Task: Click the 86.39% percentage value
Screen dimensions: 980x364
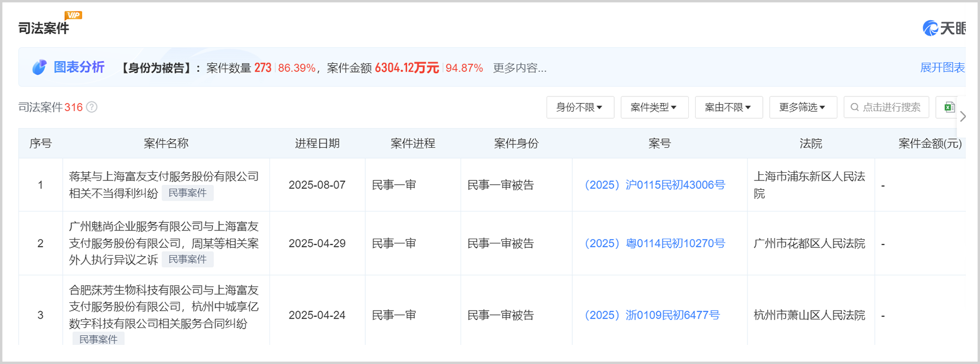Action: coord(297,68)
